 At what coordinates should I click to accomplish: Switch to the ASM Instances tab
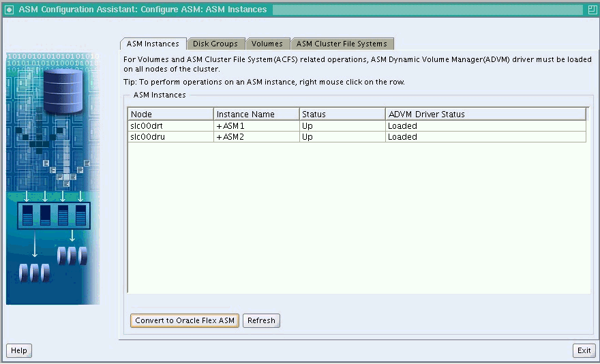(153, 44)
